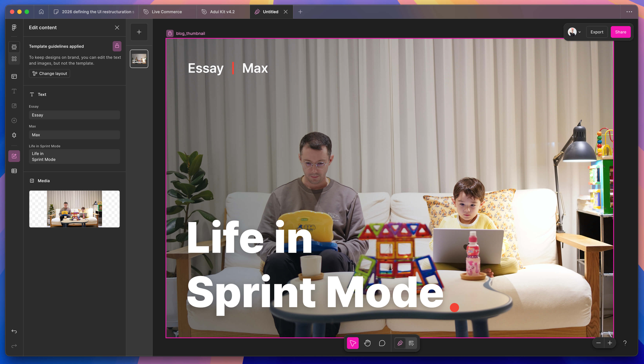Switch to measurement mode in the bottom toolbar
644x364 pixels.
tap(411, 343)
